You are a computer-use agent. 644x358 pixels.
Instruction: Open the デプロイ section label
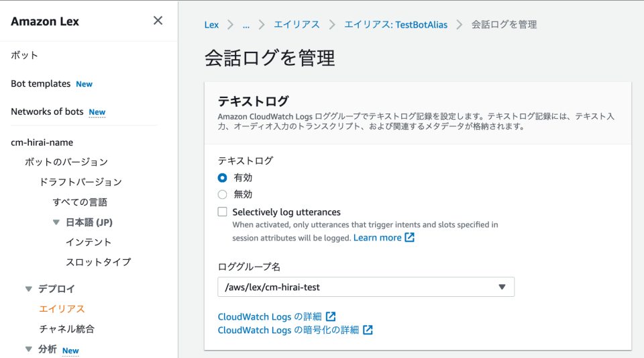pyautogui.click(x=56, y=289)
